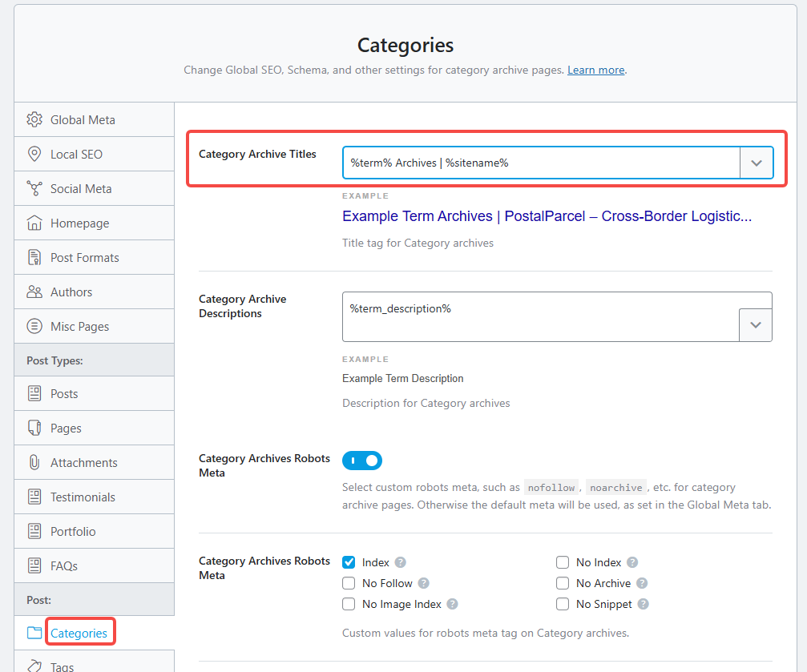807x672 pixels.
Task: Click help icon beside No Follow
Action: 424,583
